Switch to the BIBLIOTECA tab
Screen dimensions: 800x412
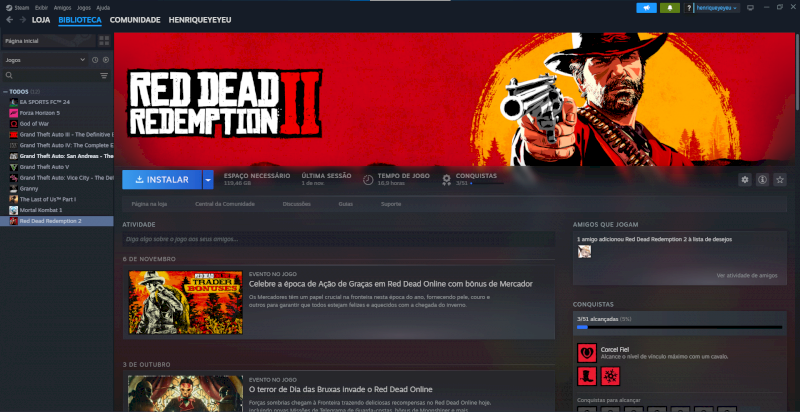[80, 20]
